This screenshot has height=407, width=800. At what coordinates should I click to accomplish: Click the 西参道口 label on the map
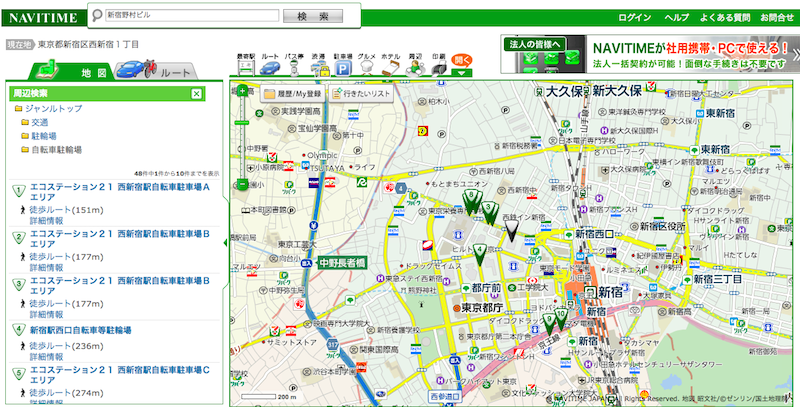click(x=445, y=396)
